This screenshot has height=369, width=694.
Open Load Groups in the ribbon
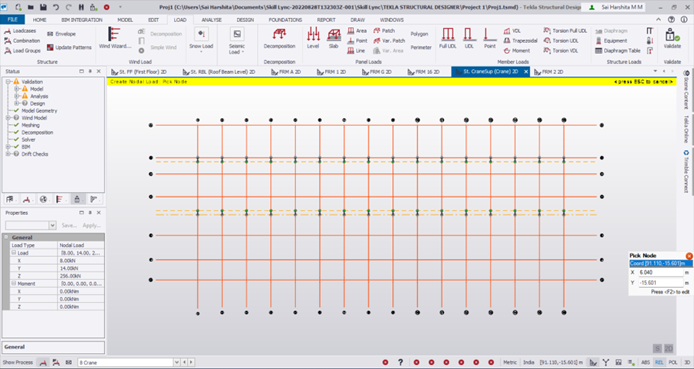point(22,50)
